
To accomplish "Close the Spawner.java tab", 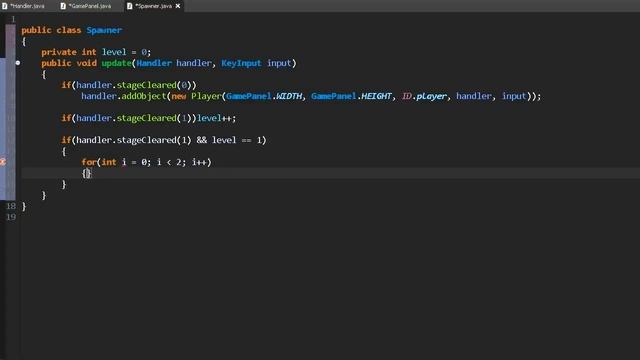I will pyautogui.click(x=178, y=6).
